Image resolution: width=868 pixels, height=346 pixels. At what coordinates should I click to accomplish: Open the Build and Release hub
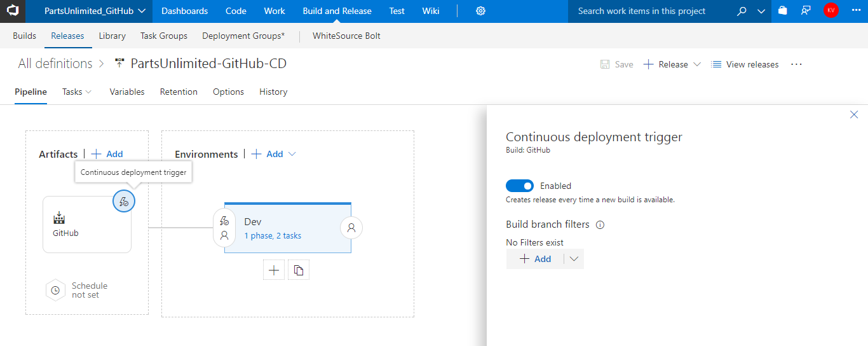337,11
